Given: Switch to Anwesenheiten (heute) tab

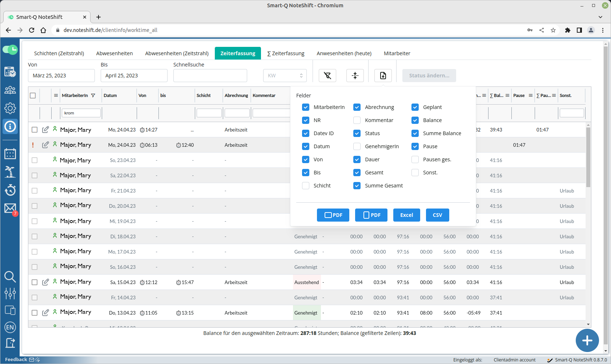Looking at the screenshot, I should tap(344, 53).
